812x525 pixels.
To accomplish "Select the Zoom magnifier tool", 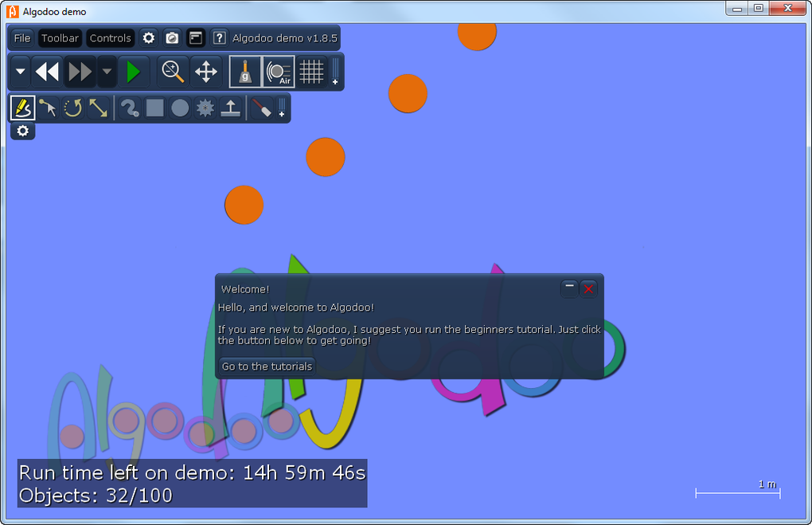I will [173, 72].
